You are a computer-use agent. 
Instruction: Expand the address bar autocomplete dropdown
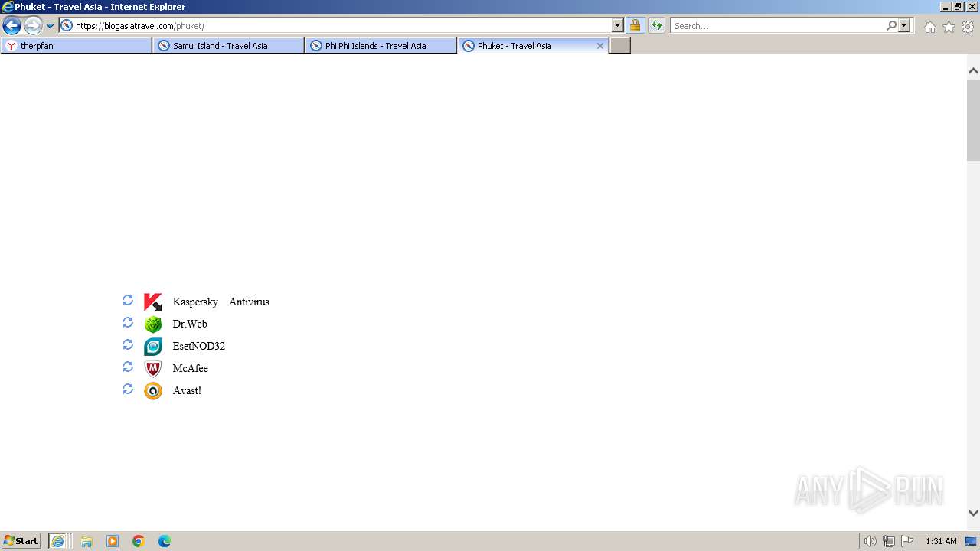tap(618, 25)
